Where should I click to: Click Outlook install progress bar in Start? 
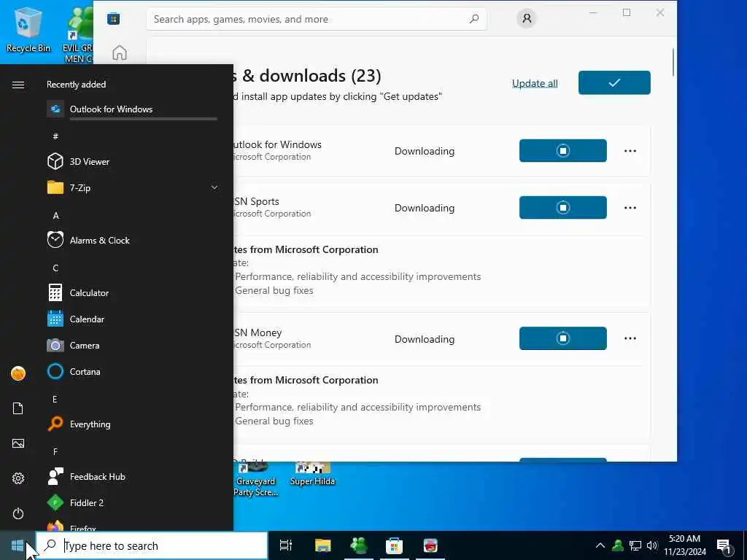tap(144, 119)
